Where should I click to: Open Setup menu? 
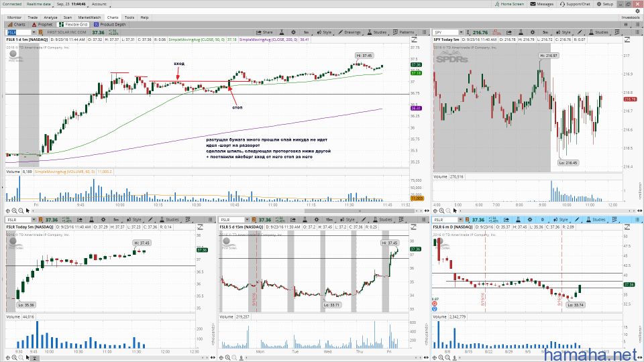click(605, 4)
